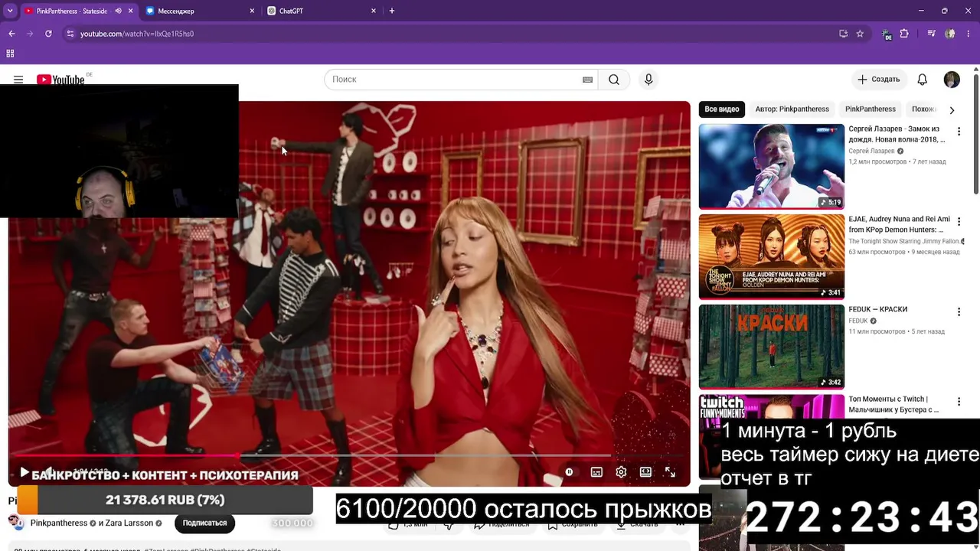Open the KPop Demon Hunters 3:41 thumbnail
Viewport: 980px width, 551px height.
pos(771,256)
